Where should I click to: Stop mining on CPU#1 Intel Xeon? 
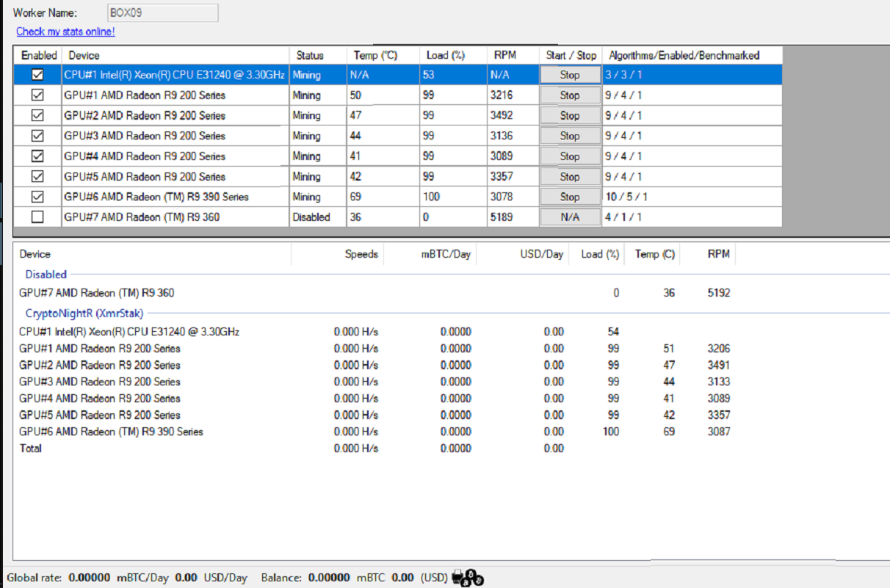[570, 75]
